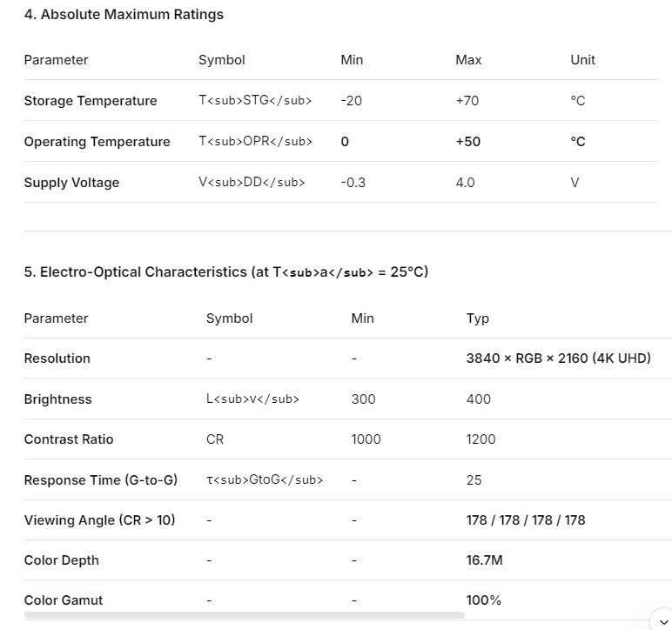
Task: Click the Response Time (G-to-G) label
Action: coord(100,480)
